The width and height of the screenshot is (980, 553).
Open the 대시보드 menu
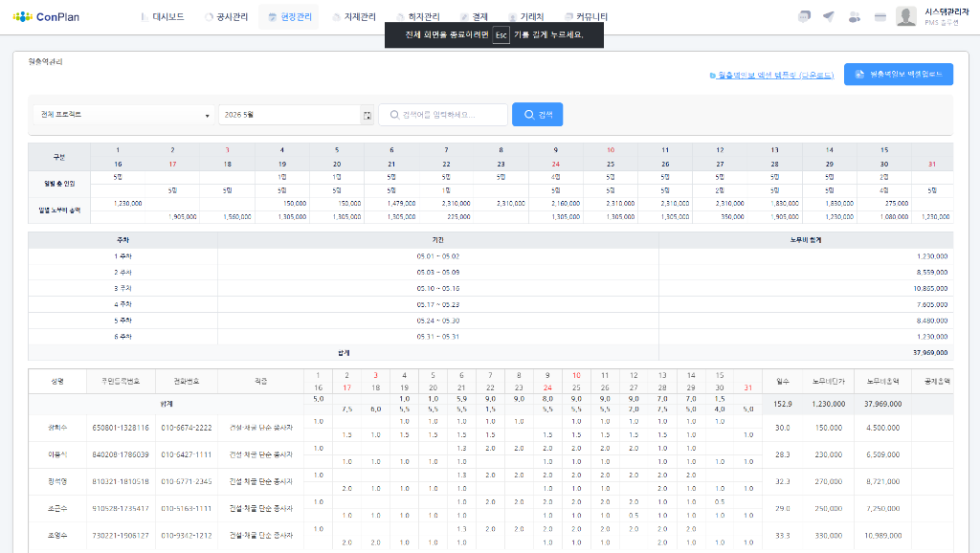point(163,17)
